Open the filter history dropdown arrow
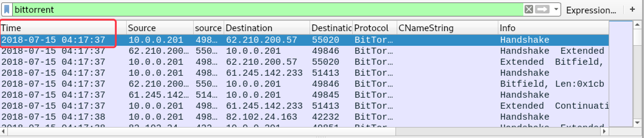This screenshot has height=138, width=644. 556,9
